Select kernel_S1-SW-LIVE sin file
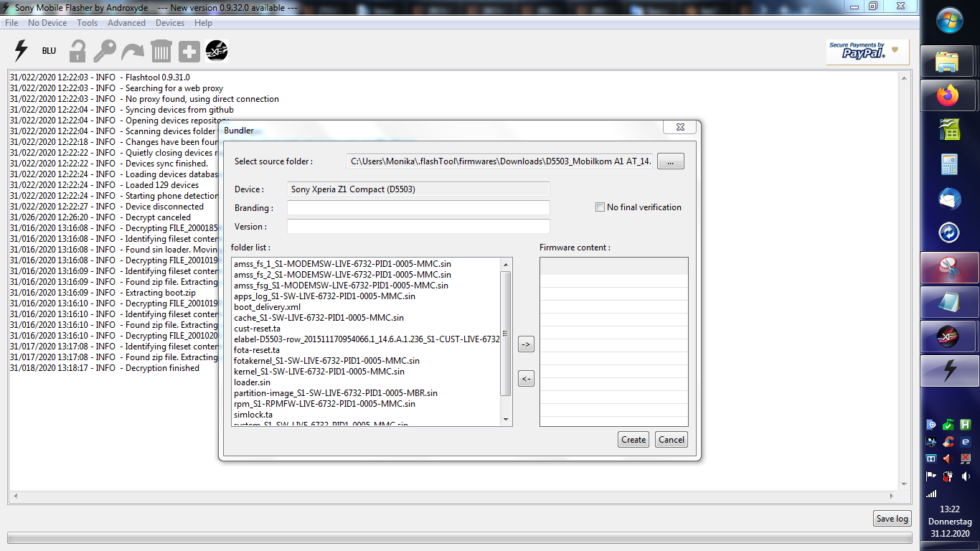The width and height of the screenshot is (980, 551). [x=319, y=372]
